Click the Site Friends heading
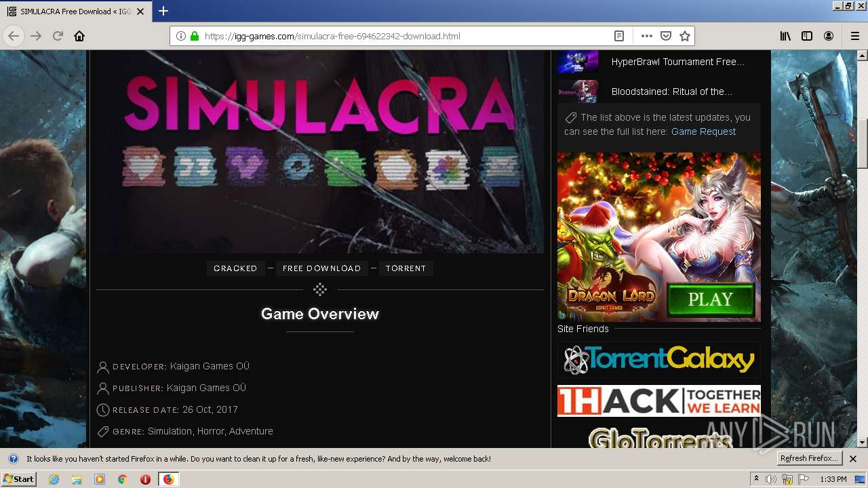The height and width of the screenshot is (488, 868). 583,329
